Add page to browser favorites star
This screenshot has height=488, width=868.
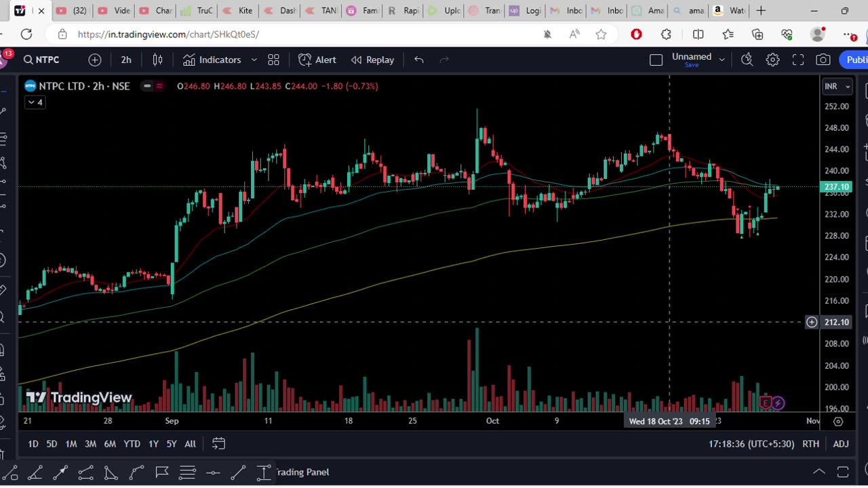(x=601, y=34)
